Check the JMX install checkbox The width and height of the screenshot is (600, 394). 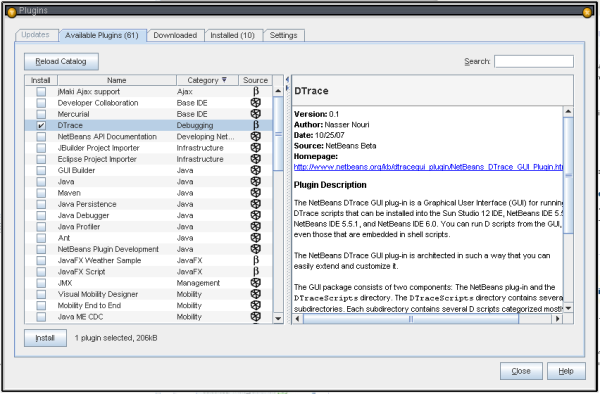41,283
